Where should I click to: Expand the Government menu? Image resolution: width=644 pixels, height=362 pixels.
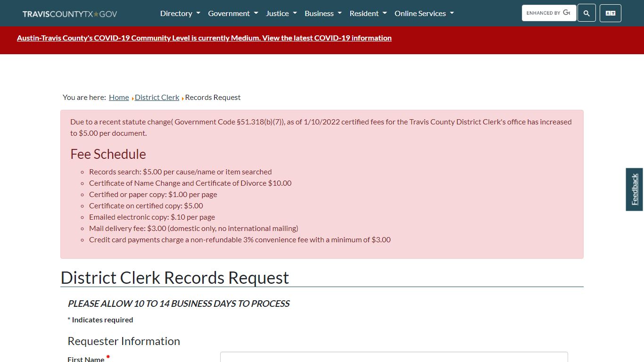233,13
